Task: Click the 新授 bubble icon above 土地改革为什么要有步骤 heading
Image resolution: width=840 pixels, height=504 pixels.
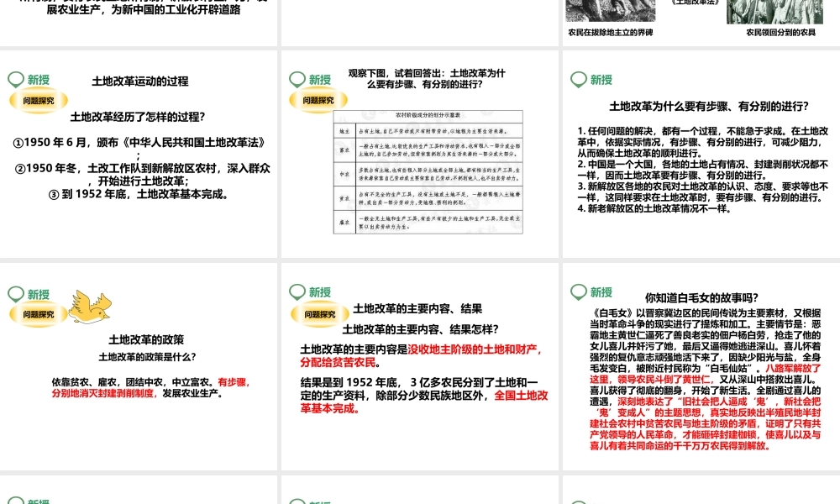Action: (579, 79)
